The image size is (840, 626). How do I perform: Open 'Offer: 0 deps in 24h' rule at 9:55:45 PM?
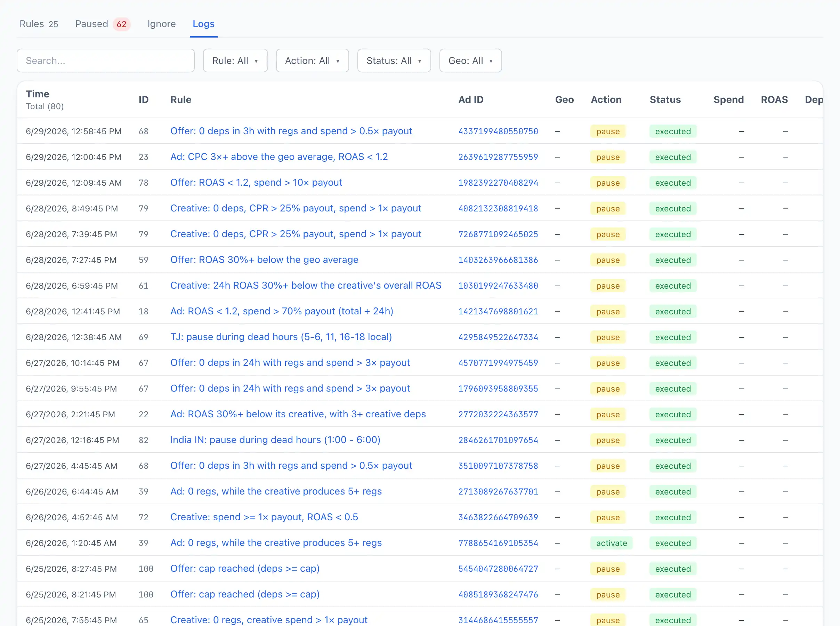tap(290, 389)
